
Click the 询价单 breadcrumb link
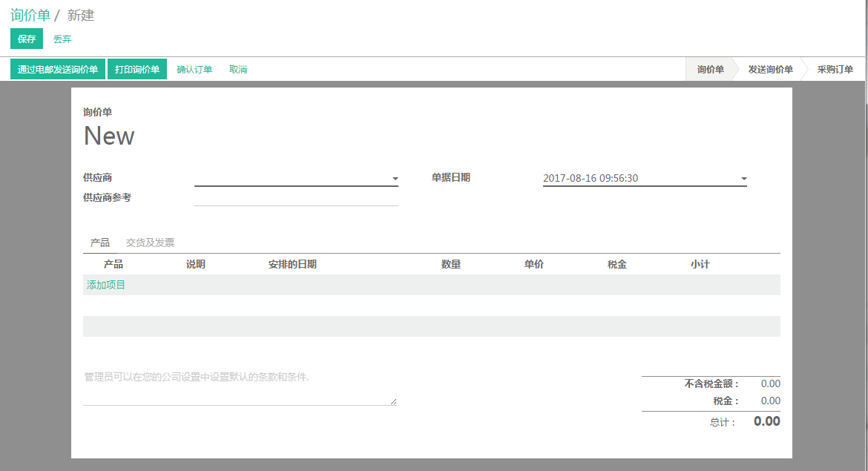pyautogui.click(x=30, y=15)
